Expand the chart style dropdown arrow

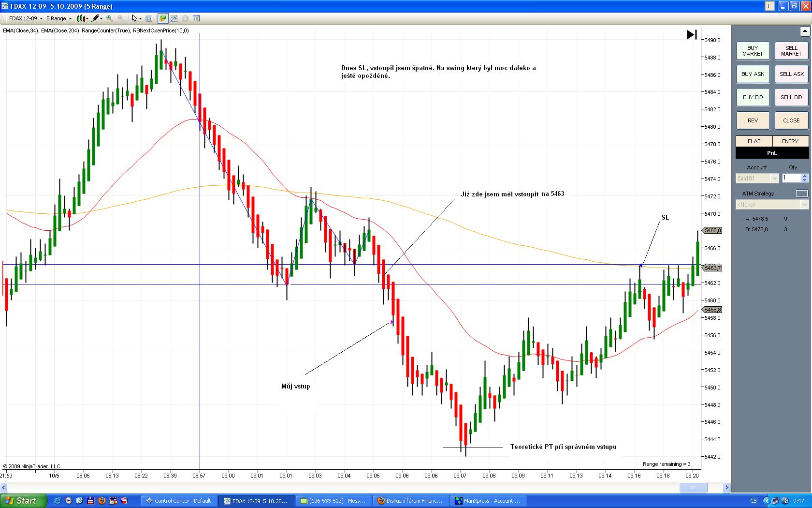87,19
